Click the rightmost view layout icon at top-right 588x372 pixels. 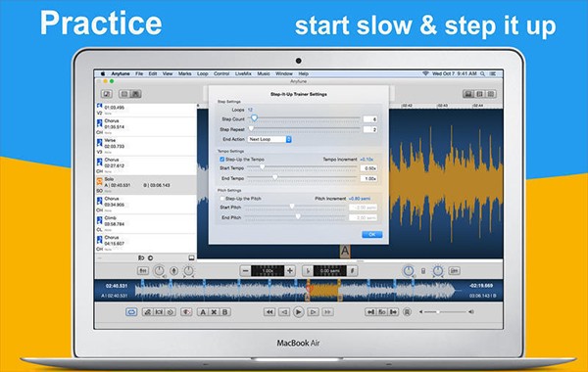pyautogui.click(x=491, y=94)
